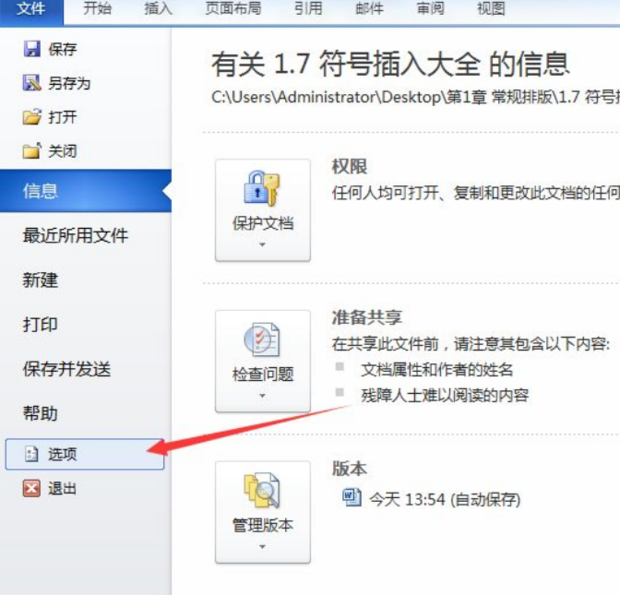This screenshot has width=620, height=595.
Task: Choose 保存并发送 from the sidebar
Action: pos(67,369)
